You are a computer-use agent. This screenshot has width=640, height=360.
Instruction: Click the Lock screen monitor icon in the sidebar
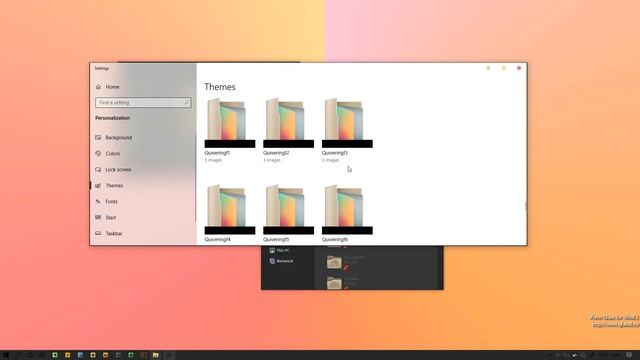coord(98,169)
